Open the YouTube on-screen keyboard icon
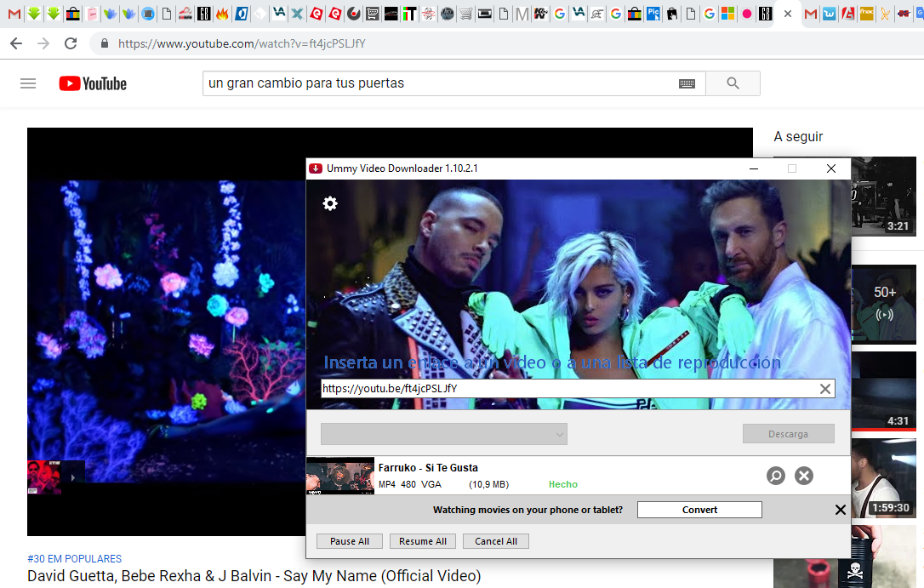This screenshot has height=588, width=924. [687, 83]
